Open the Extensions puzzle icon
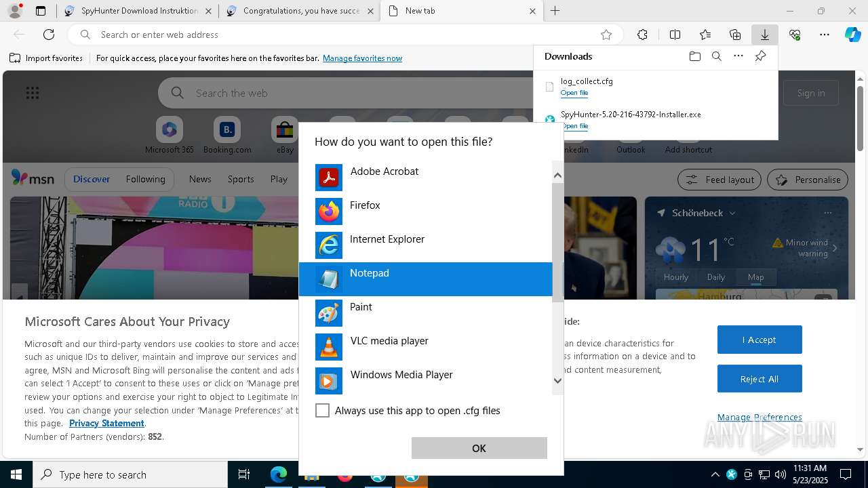The image size is (868, 488). click(642, 35)
